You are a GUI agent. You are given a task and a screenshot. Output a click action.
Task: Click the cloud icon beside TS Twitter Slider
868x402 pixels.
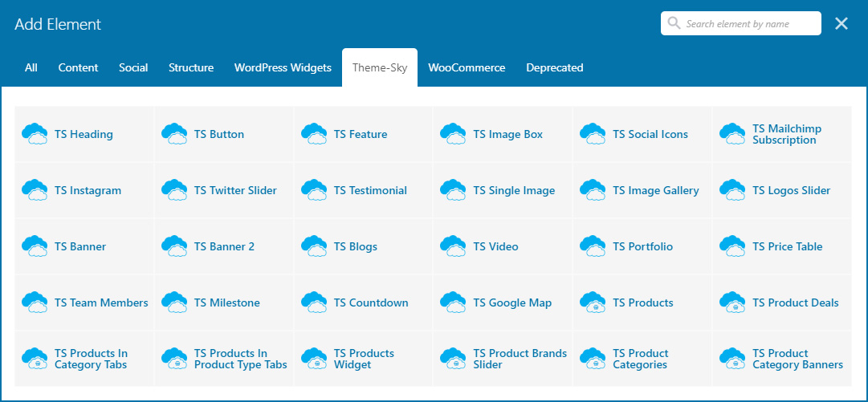[173, 190]
